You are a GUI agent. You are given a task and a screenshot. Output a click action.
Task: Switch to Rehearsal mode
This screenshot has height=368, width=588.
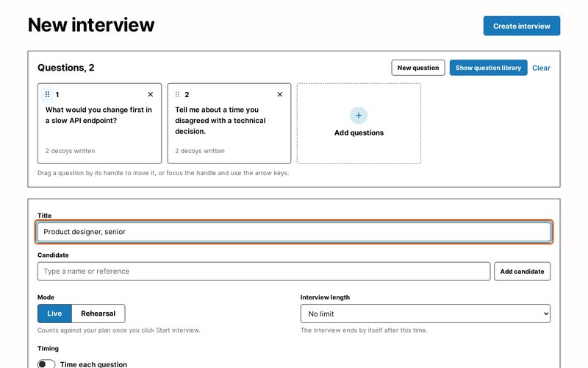(98, 314)
